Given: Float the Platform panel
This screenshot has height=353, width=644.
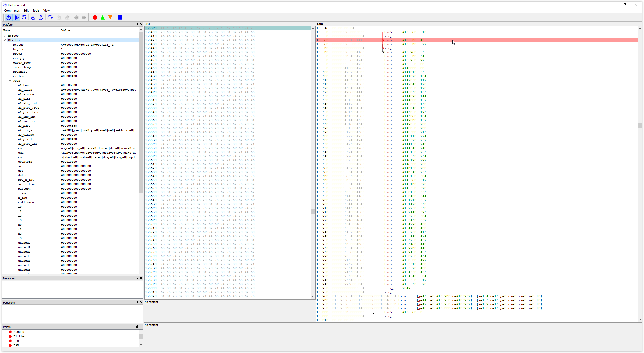Looking at the screenshot, I should pos(137,24).
